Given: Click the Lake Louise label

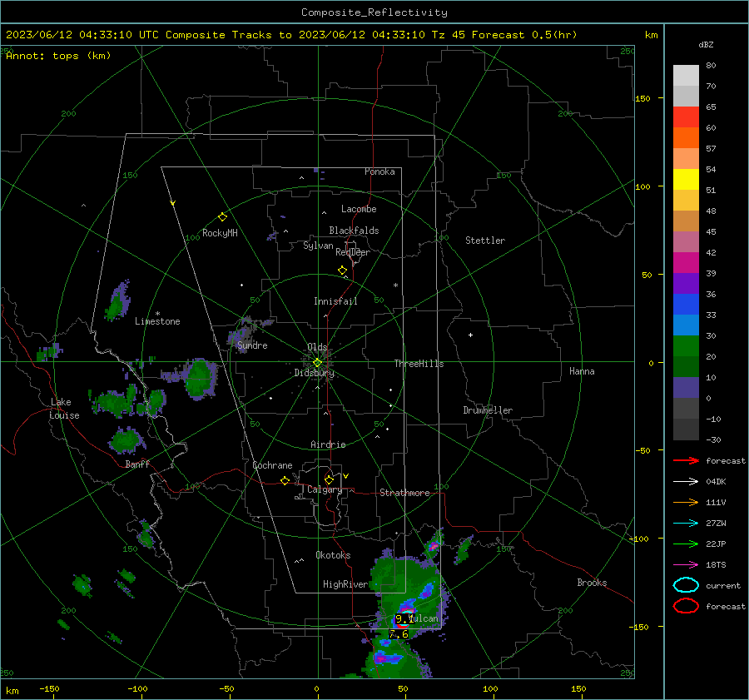Looking at the screenshot, I should click(x=64, y=409).
